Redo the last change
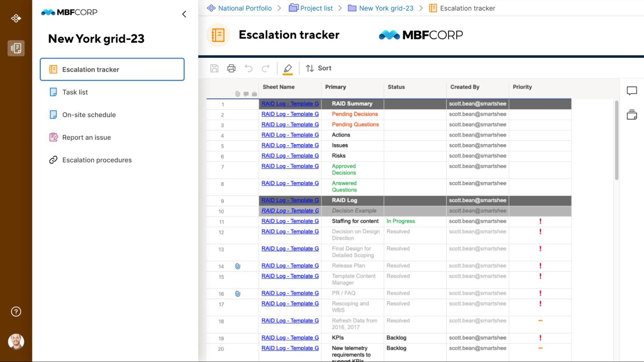Viewport: 644px width, 362px height. click(265, 68)
